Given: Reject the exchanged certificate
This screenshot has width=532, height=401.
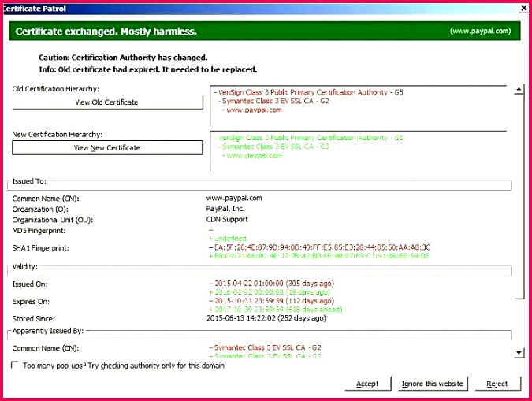Looking at the screenshot, I should click(x=497, y=384).
